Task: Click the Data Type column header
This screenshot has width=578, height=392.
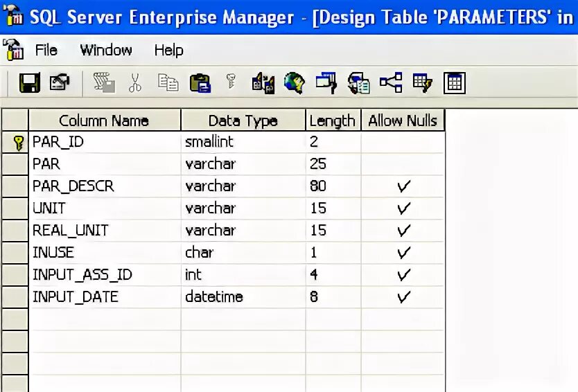Action: click(243, 120)
